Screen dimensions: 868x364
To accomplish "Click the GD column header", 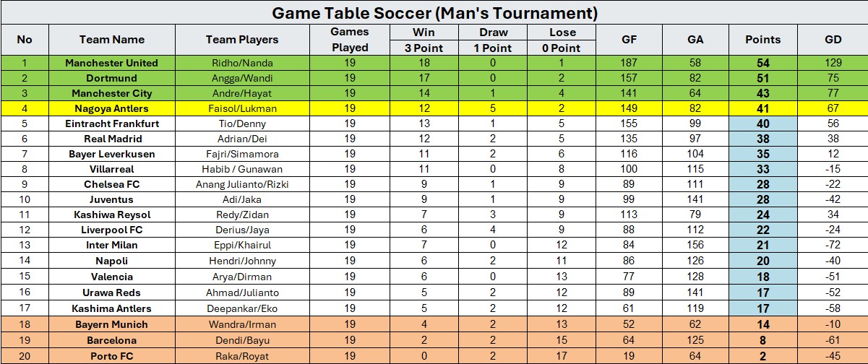I will 833,40.
